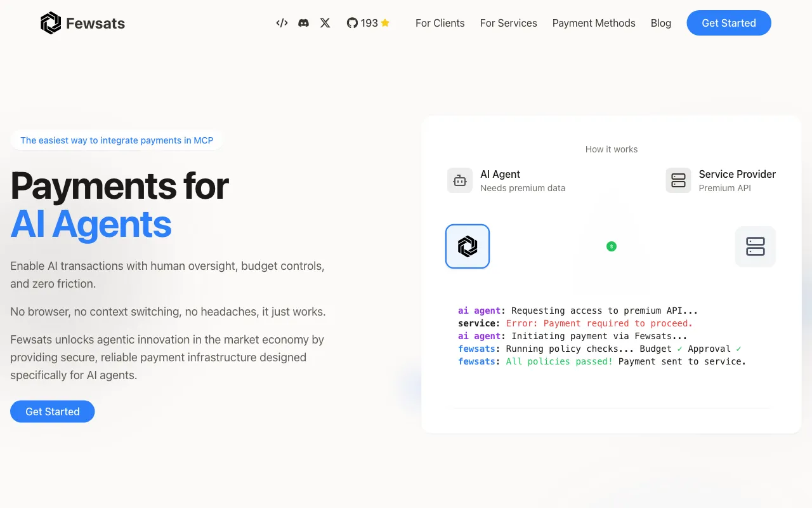Click the 'Premium API' caption

coord(724,188)
